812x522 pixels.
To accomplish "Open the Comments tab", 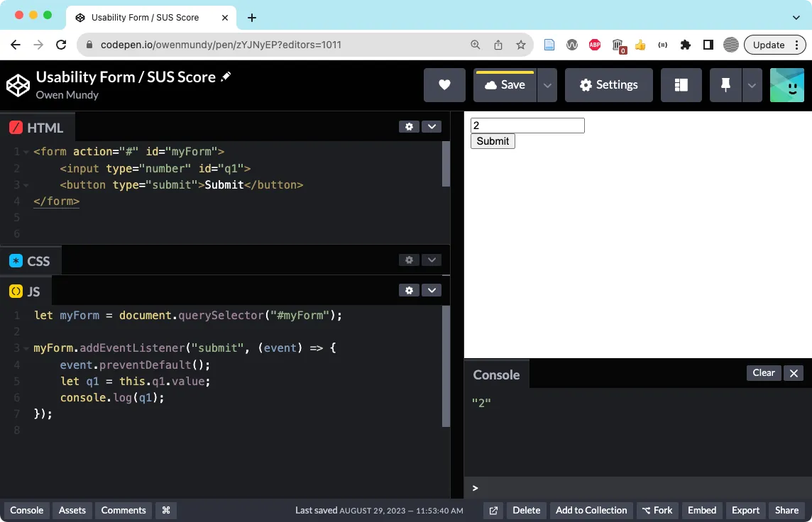I will pyautogui.click(x=123, y=510).
